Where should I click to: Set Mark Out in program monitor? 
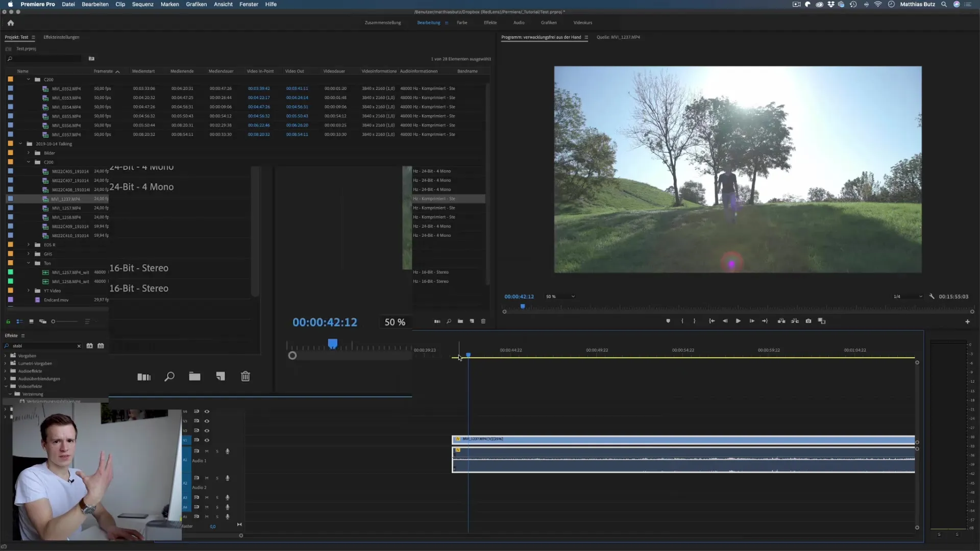tap(694, 321)
